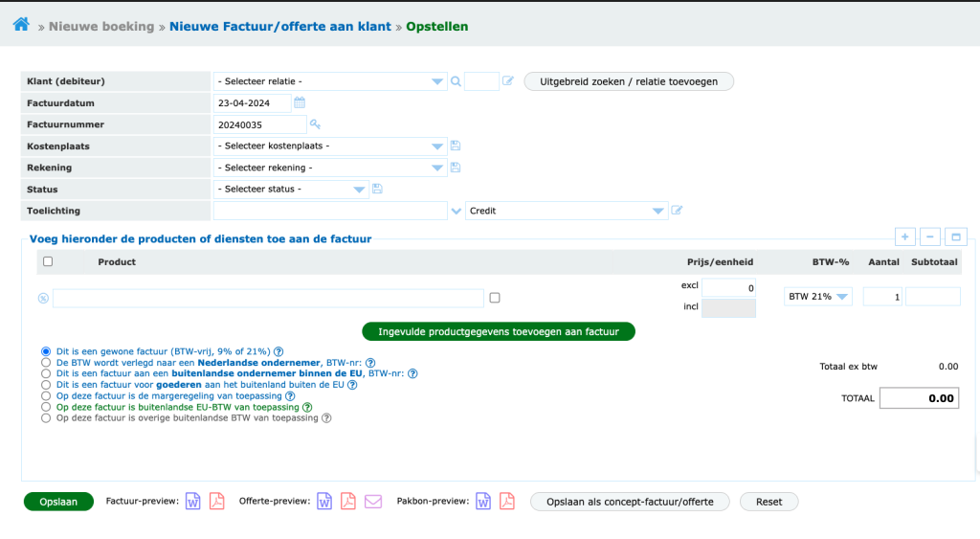Edit icon next to Credit dropdown
Viewport: 980px width, 539px height.
(677, 210)
